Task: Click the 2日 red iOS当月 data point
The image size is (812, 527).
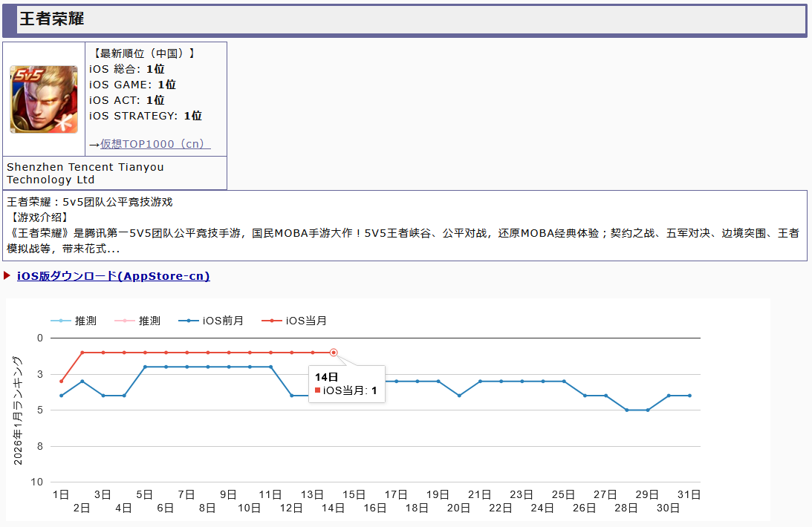Action: 82,352
